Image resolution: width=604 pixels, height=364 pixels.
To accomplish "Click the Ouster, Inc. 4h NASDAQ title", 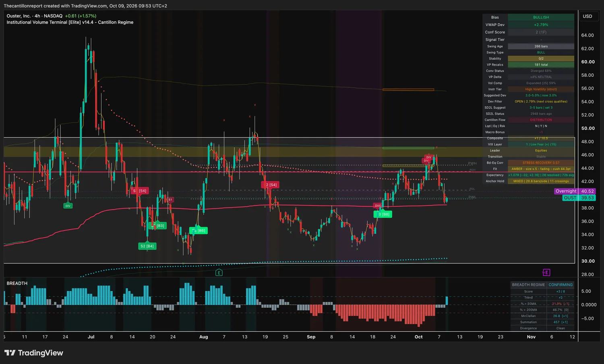I will point(35,16).
